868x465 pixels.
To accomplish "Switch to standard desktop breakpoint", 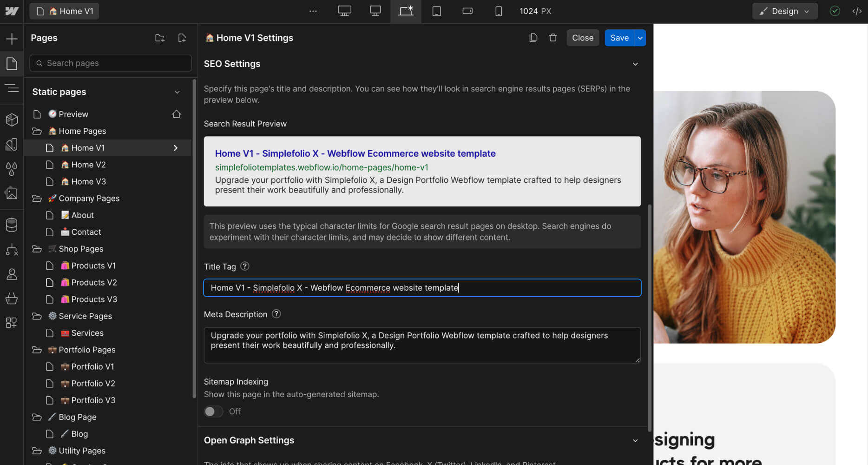I will (375, 11).
